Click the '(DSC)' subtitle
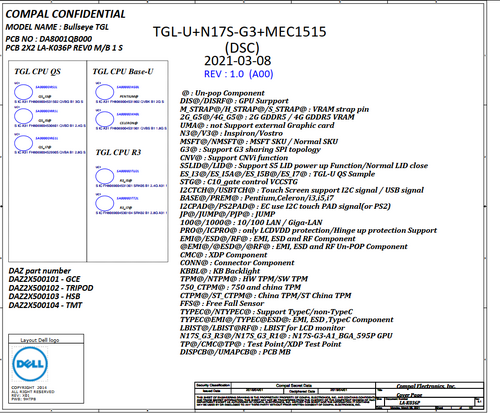Screen dimensions: 500x414 pos(242,48)
